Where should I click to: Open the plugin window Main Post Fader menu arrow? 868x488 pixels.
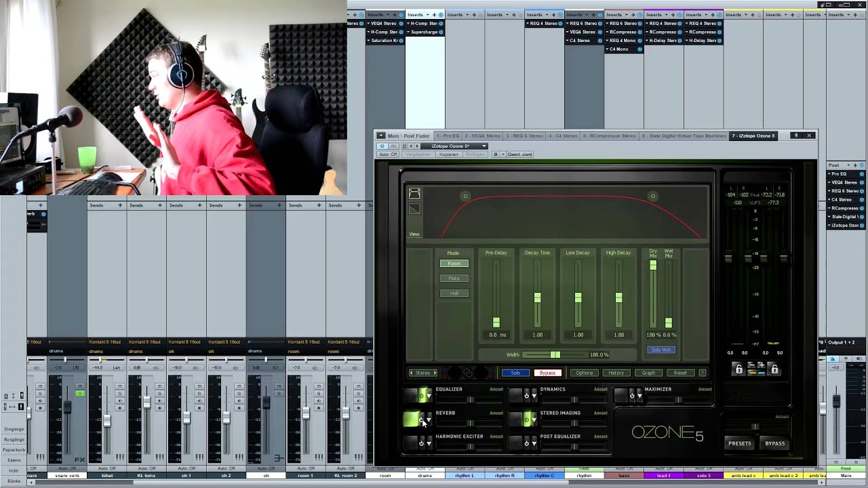pos(381,136)
